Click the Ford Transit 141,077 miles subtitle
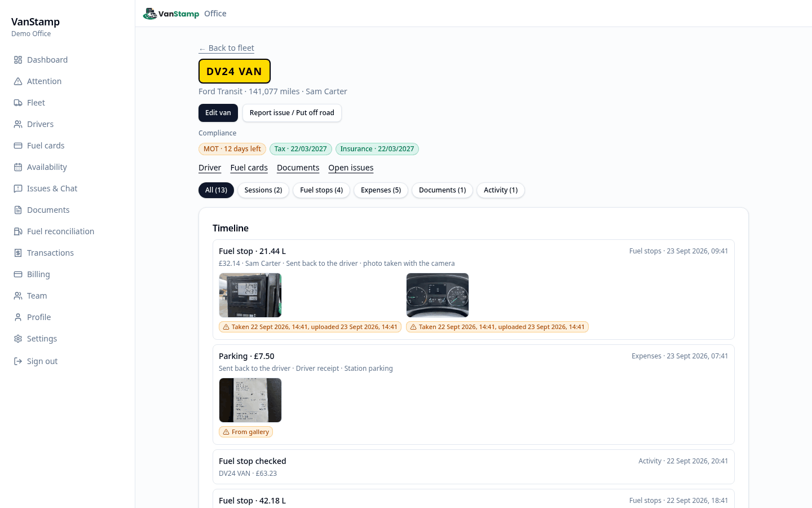The image size is (812, 508). click(x=273, y=91)
